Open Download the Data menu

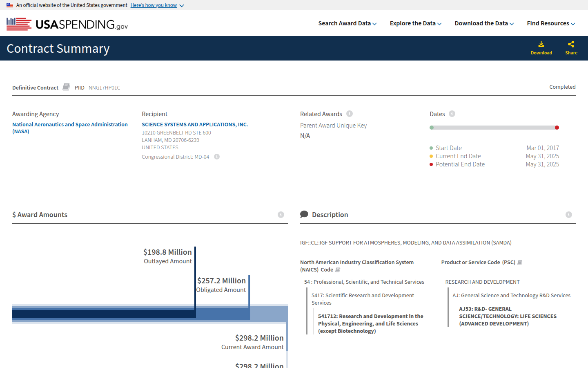(x=484, y=23)
